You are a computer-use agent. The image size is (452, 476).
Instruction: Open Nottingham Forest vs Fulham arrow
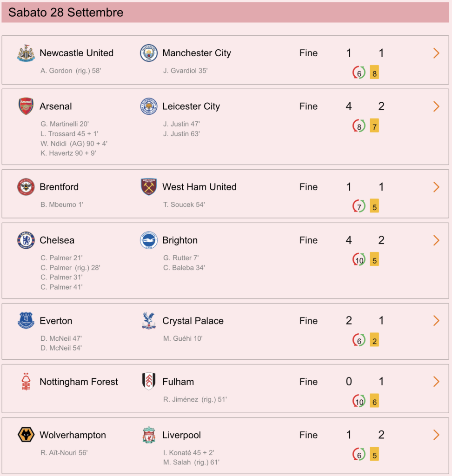[436, 382]
